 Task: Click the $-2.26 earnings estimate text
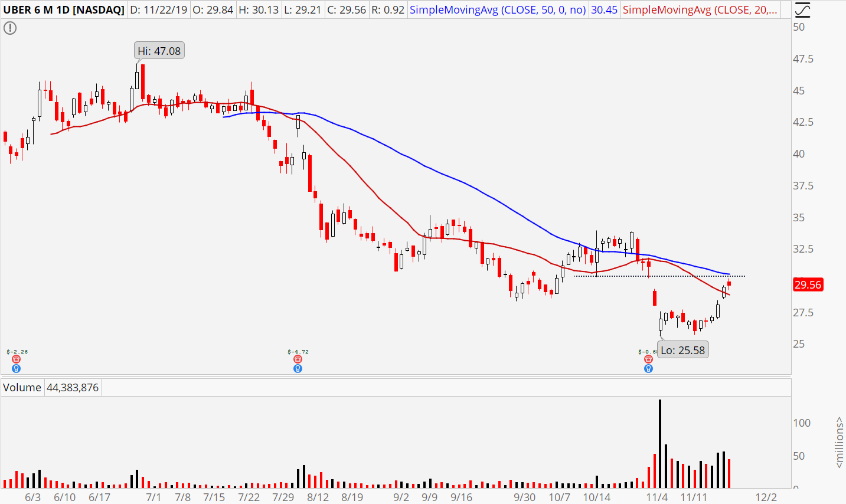tap(17, 352)
